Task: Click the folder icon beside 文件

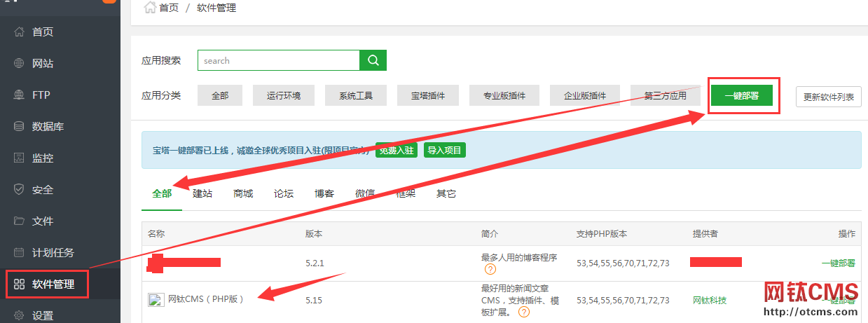Action: [x=20, y=221]
